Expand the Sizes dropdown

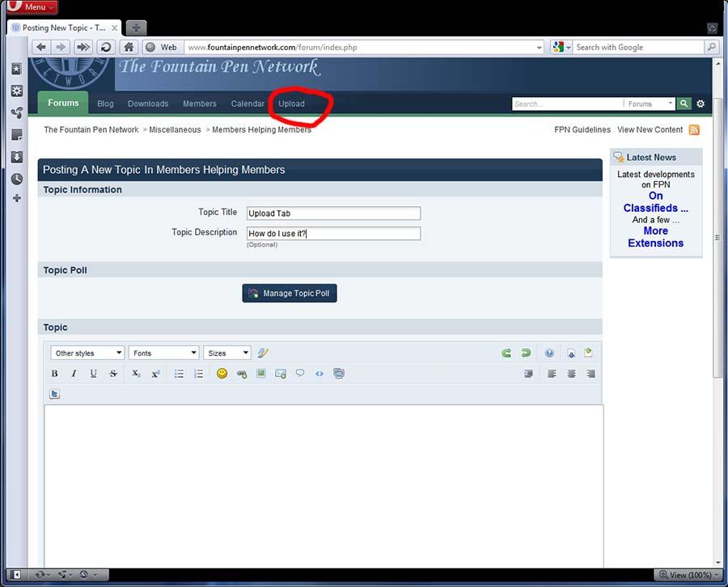click(227, 353)
